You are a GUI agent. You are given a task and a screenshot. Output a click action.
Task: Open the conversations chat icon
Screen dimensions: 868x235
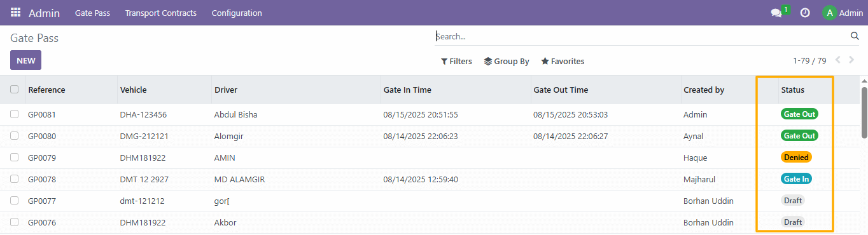click(776, 13)
